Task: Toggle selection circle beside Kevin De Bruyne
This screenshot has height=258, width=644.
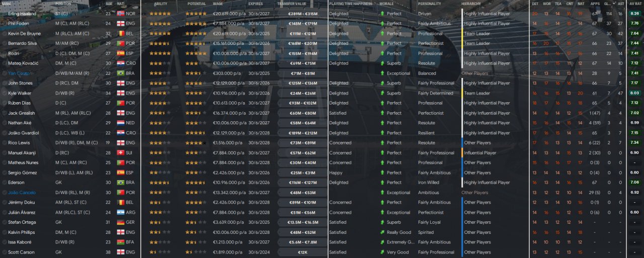Action: pyautogui.click(x=5, y=33)
